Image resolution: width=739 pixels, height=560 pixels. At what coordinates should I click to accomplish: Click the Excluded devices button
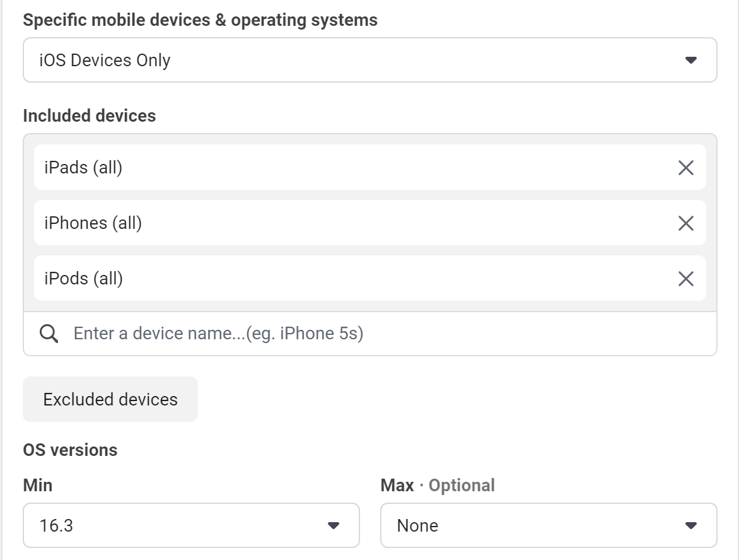(x=110, y=399)
